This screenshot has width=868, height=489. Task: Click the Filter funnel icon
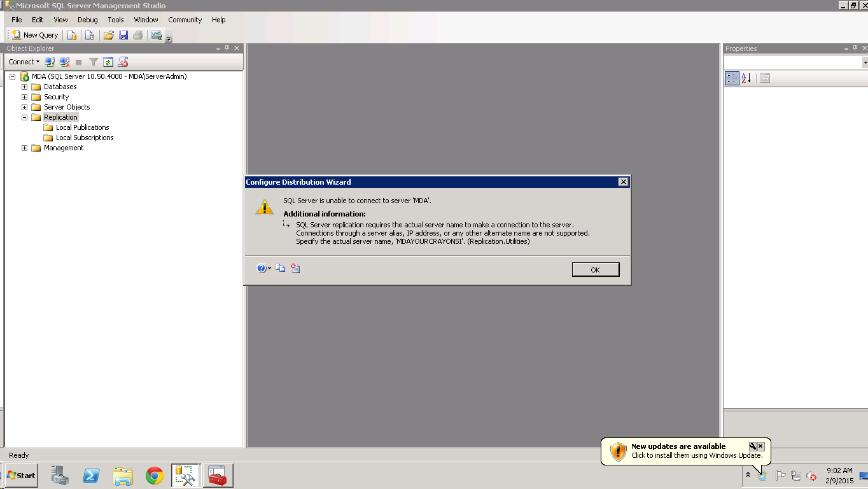(x=94, y=62)
